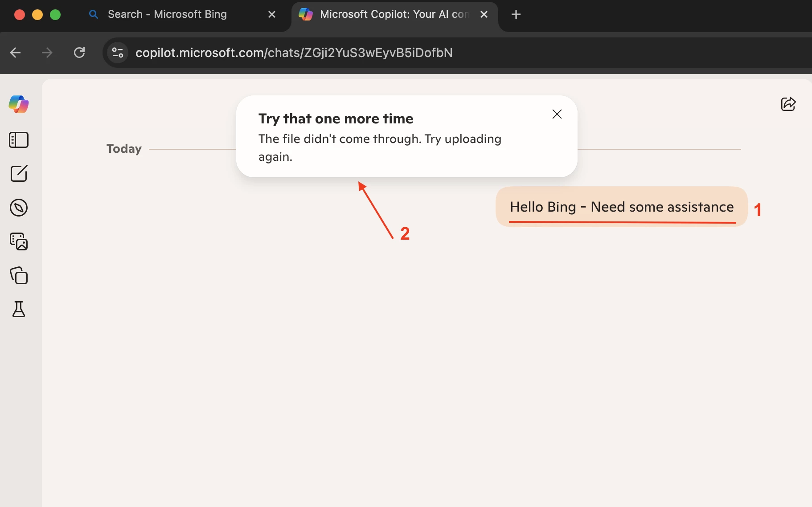812x507 pixels.
Task: Open Copilot Labs flask icon
Action: (x=19, y=309)
